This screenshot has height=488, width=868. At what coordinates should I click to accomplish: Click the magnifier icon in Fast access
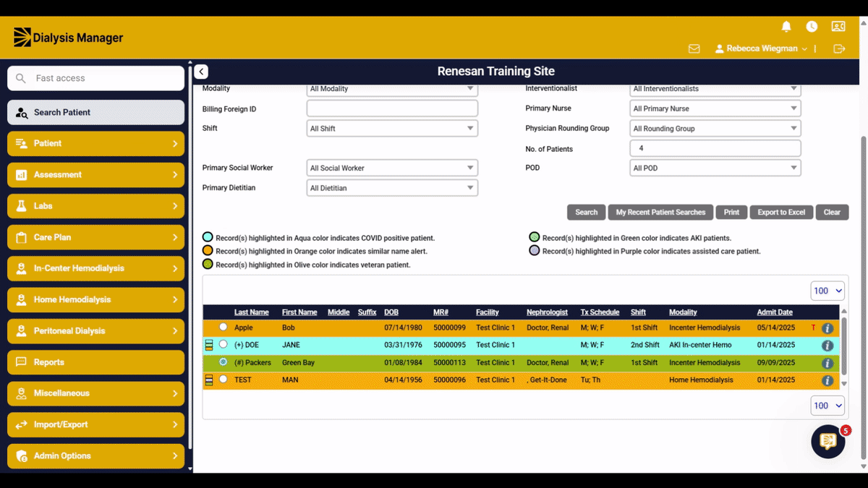pos(21,78)
